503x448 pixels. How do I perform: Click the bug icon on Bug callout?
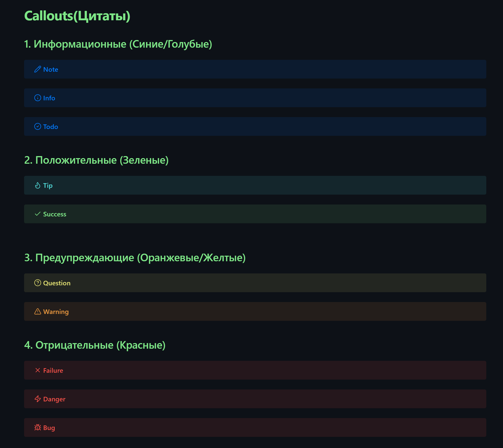click(x=38, y=427)
